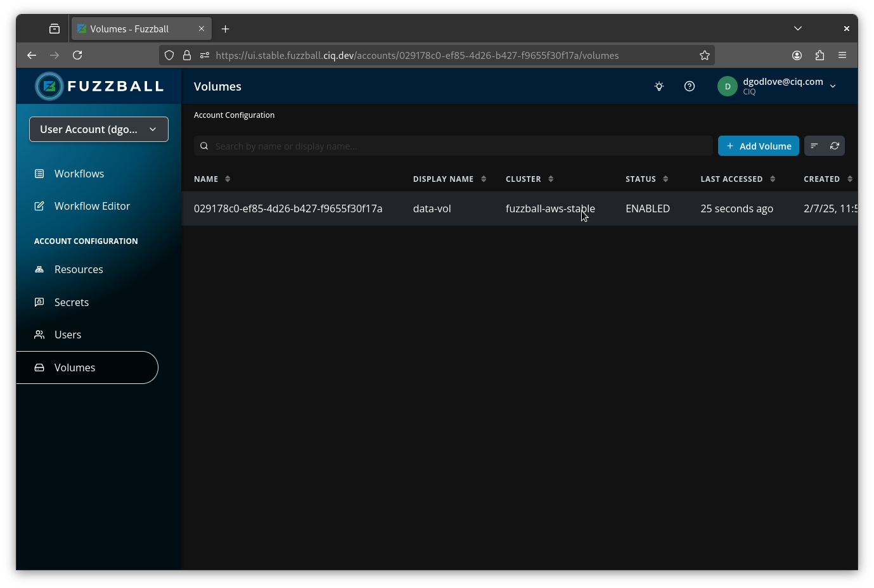
Task: Expand the dgodlove@ciq.com account chevron
Action: click(833, 86)
